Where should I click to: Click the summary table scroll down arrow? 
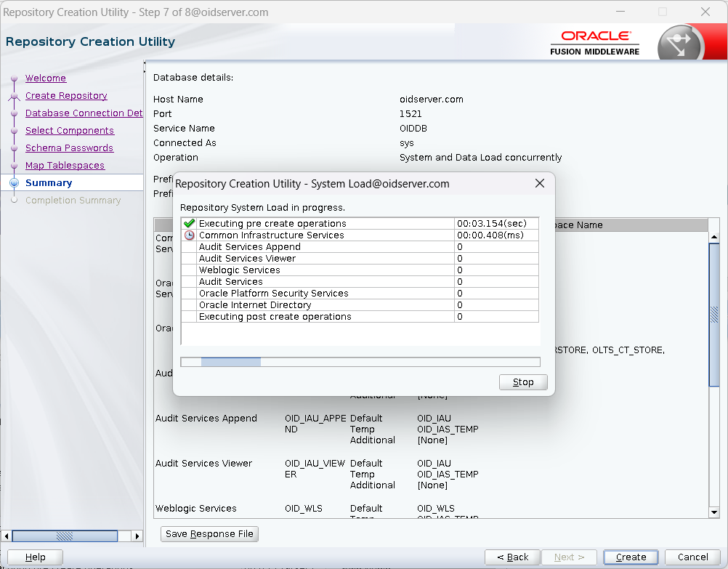[x=714, y=512]
